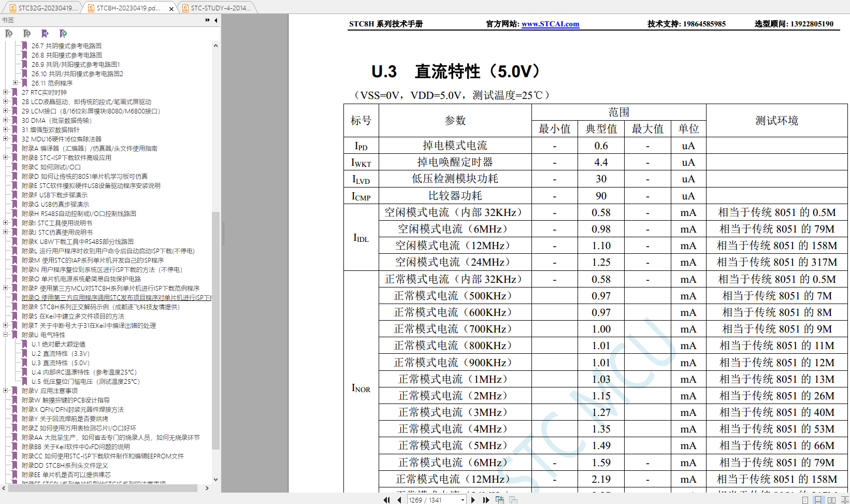The width and height of the screenshot is (850, 504).
Task: Open bookmark 附录W 触摸按键的PCB设计指导
Action: pyautogui.click(x=66, y=400)
